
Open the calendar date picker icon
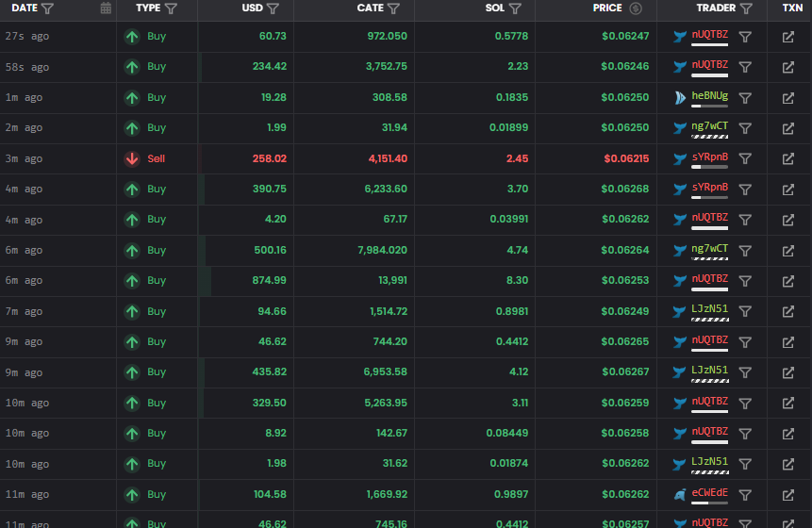(x=106, y=8)
